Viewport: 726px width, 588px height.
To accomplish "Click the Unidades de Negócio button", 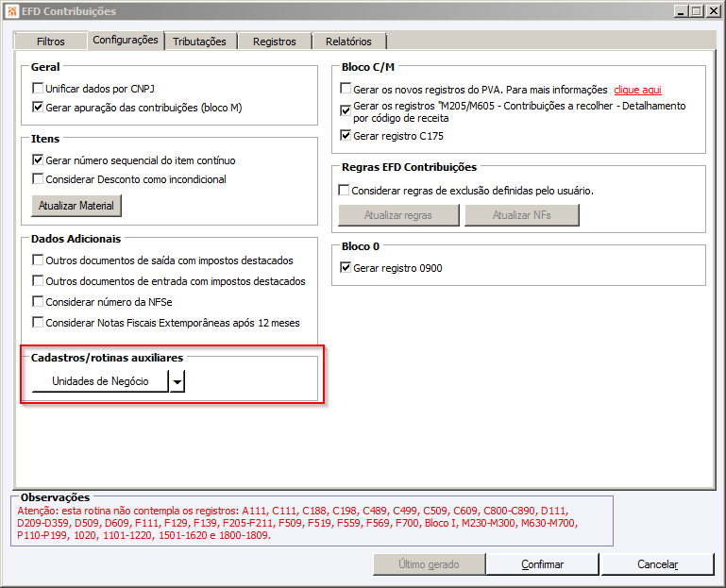I will tap(100, 381).
